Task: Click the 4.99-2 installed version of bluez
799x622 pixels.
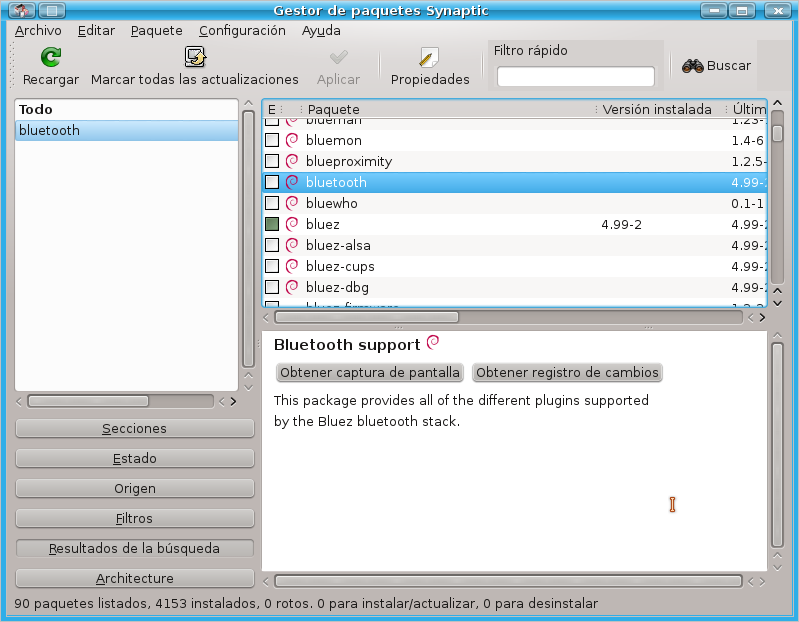Action: [621, 225]
